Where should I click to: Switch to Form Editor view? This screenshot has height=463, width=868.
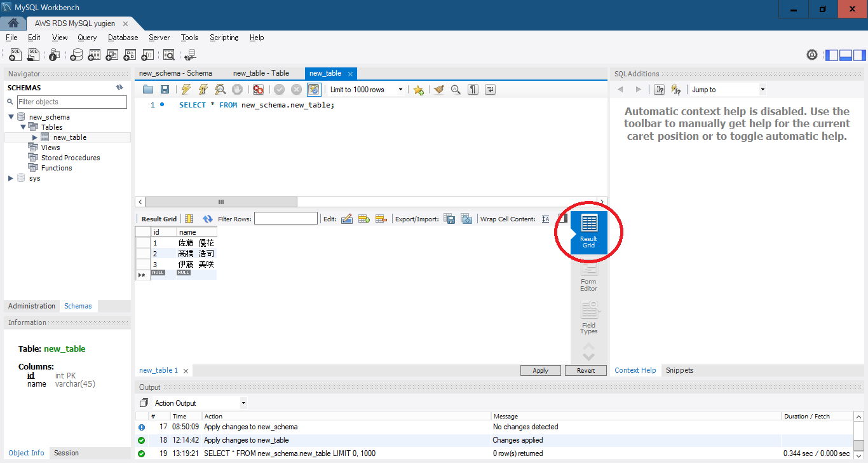[x=588, y=277]
